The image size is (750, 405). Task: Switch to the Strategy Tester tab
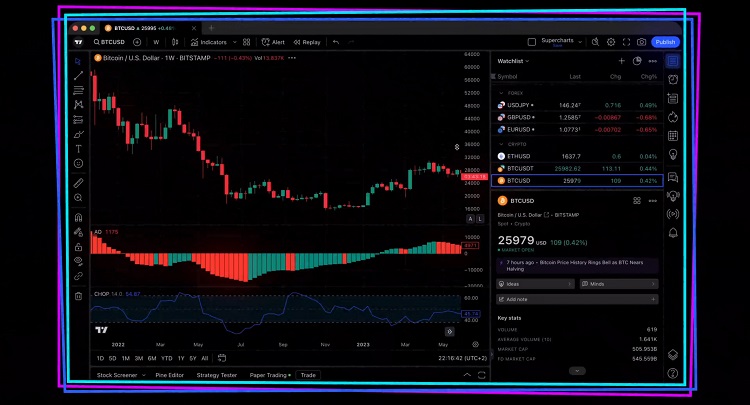[216, 375]
